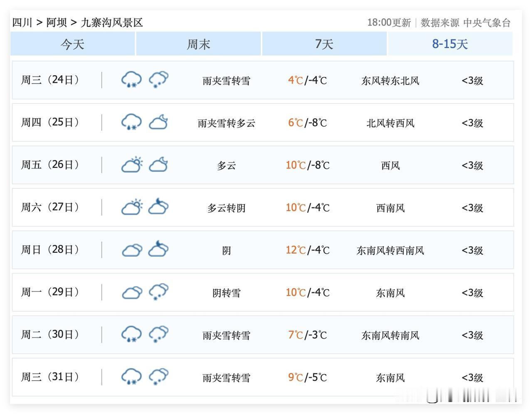Select the 8-15天 tab

[450, 44]
